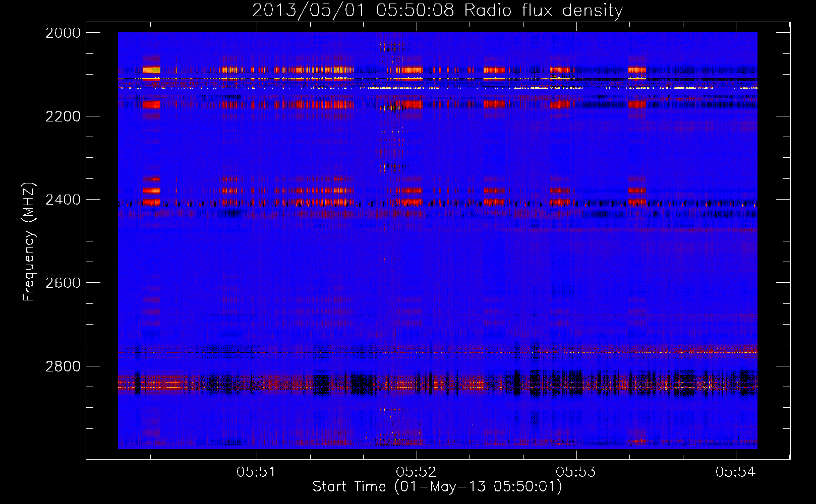The height and width of the screenshot is (504, 816).
Task: Click the 05:51 time tick label
Action: click(x=257, y=472)
